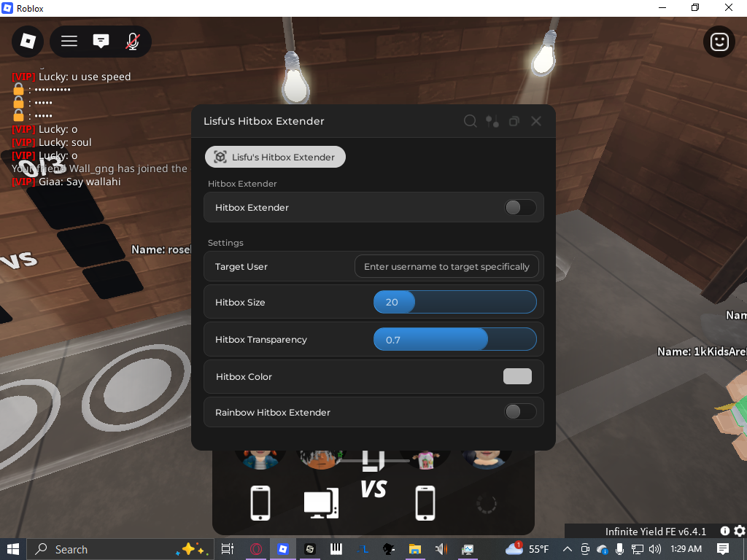747x560 pixels.
Task: Open the volume speaker tray icon
Action: [x=655, y=549]
